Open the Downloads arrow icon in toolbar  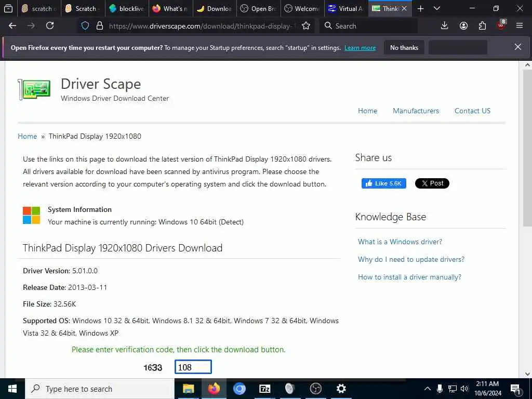pyautogui.click(x=444, y=26)
